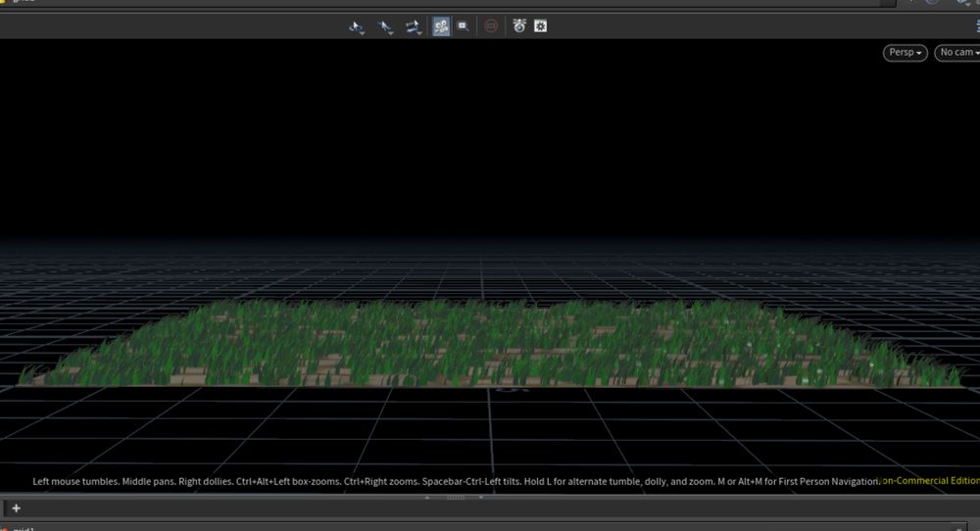
Task: Open the third toolbar icon with dropdown arrow
Action: (x=414, y=26)
